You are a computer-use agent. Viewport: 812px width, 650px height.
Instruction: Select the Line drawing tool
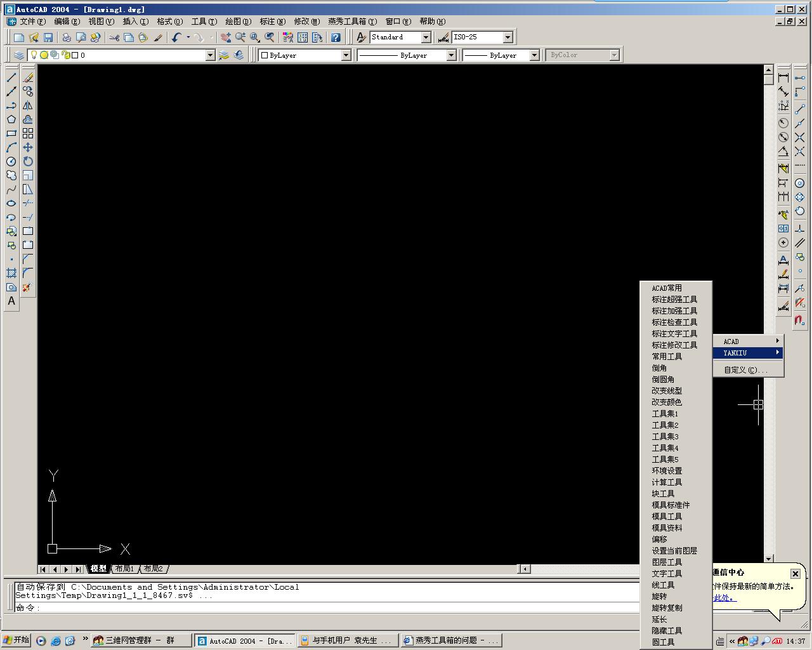coord(11,77)
